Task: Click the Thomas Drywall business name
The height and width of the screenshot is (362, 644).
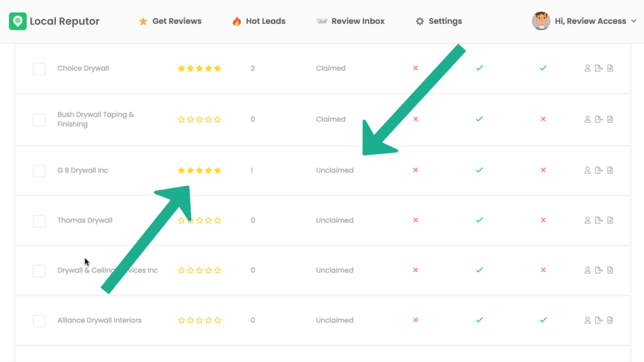Action: click(x=85, y=221)
